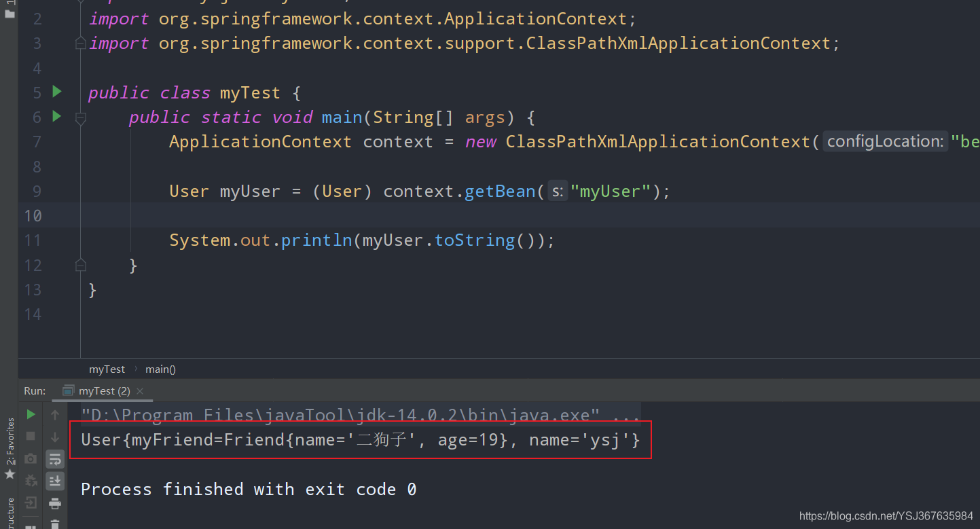Screen dimensions: 980x529
Task: Click the ApplicationContext import on line 2
Action: 536,19
